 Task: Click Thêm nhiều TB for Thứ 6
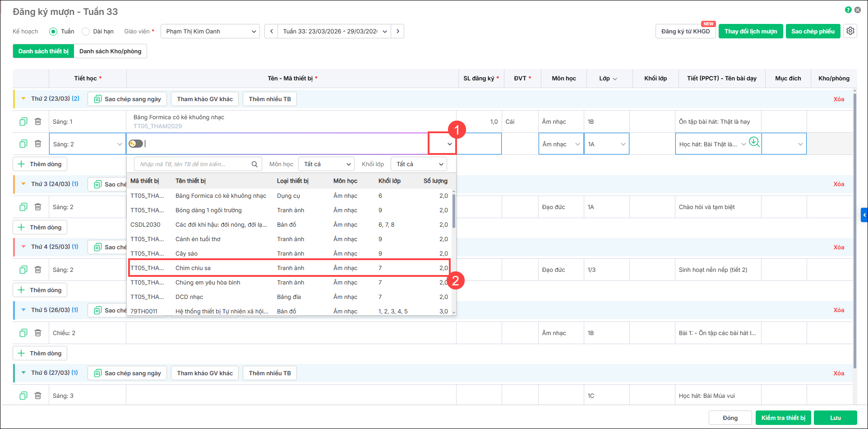[x=270, y=373]
